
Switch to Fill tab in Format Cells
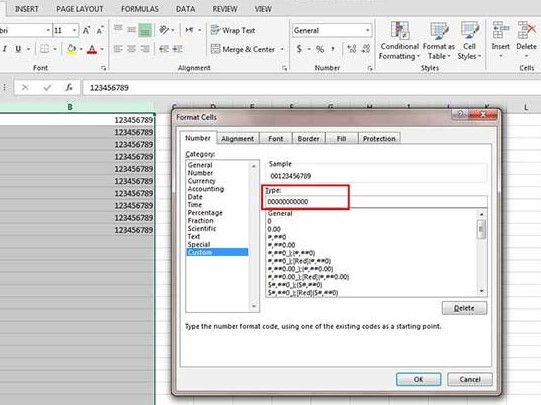(x=341, y=139)
